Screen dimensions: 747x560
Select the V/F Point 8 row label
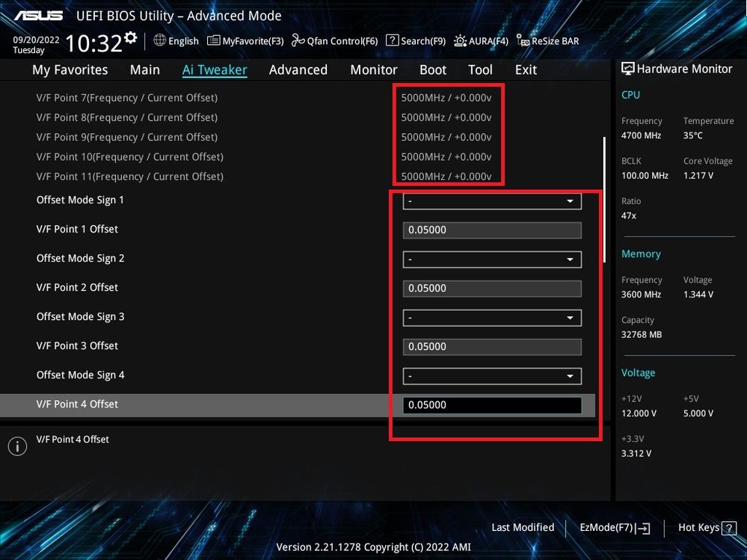126,117
